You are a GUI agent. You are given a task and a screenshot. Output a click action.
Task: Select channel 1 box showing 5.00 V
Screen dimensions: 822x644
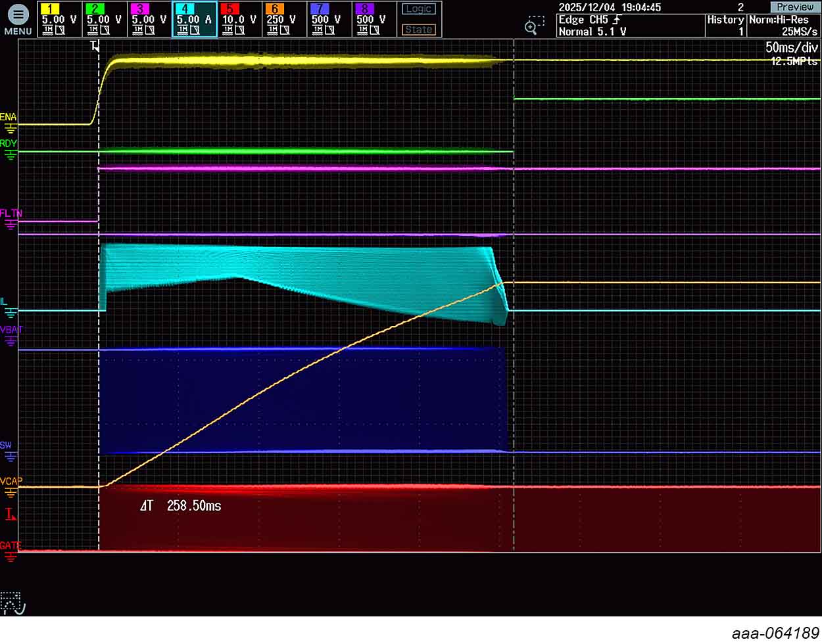point(59,19)
